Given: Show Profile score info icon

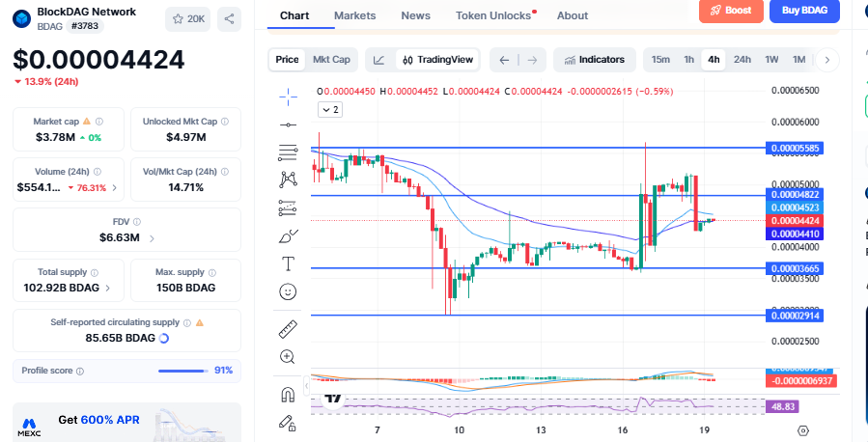Looking at the screenshot, I should point(80,372).
